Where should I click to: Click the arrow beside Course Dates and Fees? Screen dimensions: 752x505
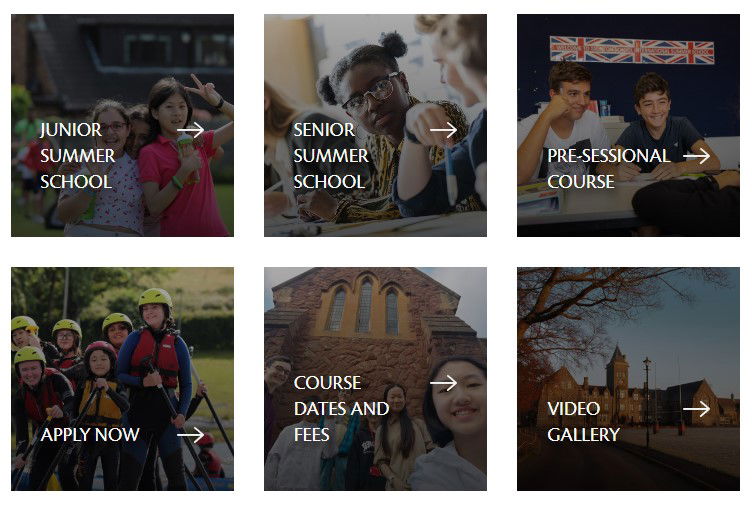point(444,383)
